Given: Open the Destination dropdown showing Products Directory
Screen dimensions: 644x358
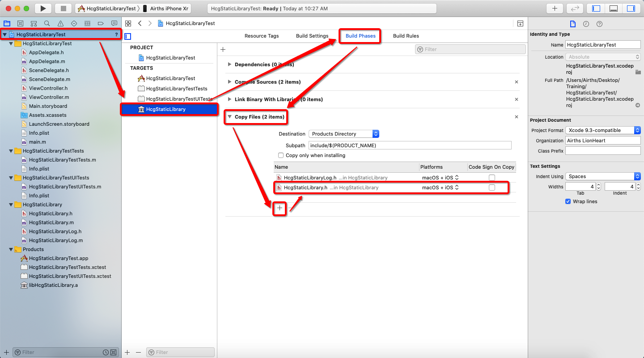Looking at the screenshot, I should point(343,133).
